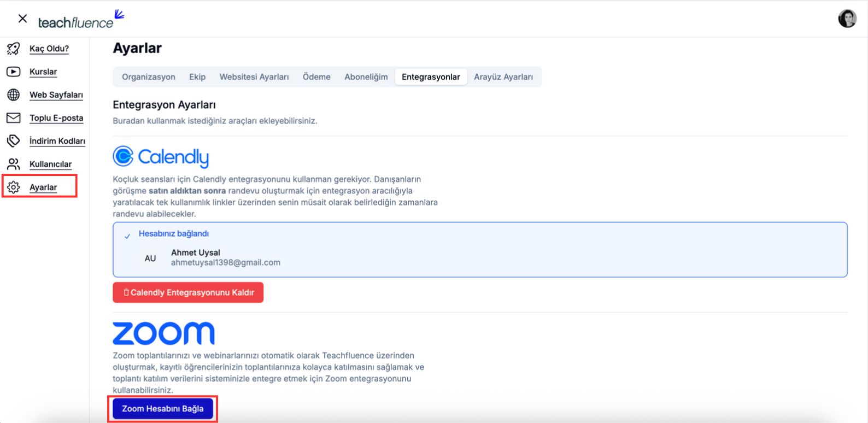Click the Zoom Hesabını Bağla button
The height and width of the screenshot is (423, 868).
click(163, 409)
